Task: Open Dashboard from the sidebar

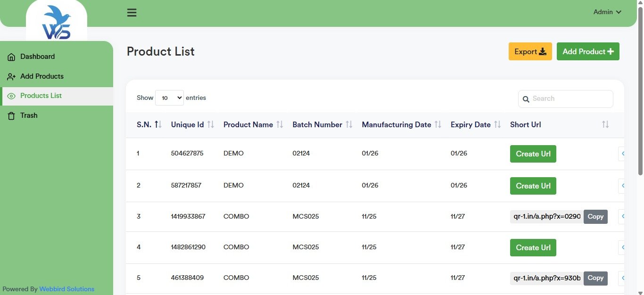Action: pos(37,57)
